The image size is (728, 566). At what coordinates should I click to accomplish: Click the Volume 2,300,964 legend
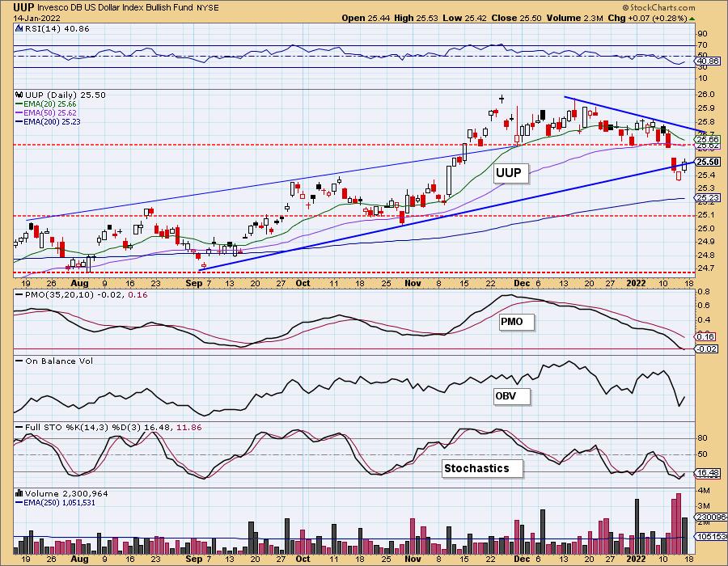[66, 493]
